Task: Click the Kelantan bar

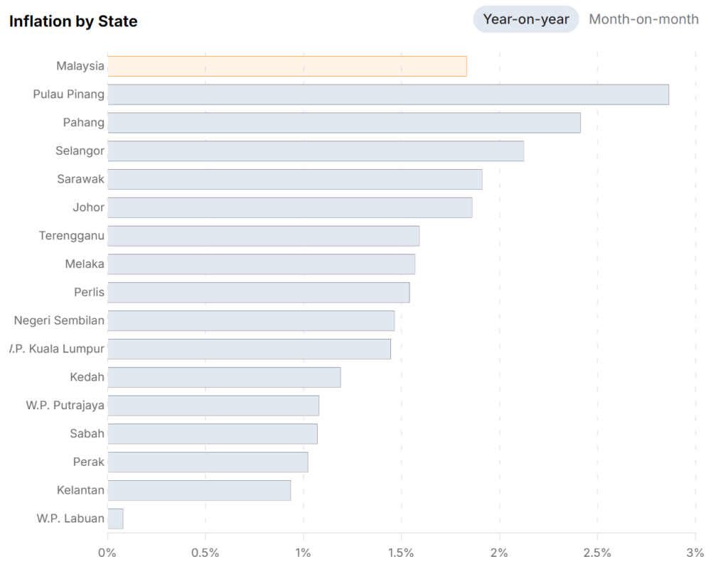Action: (x=199, y=490)
